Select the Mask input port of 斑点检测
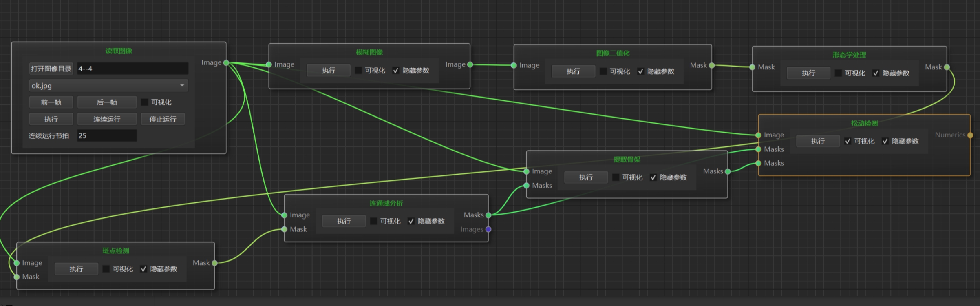Image resolution: width=980 pixels, height=306 pixels. 17,277
